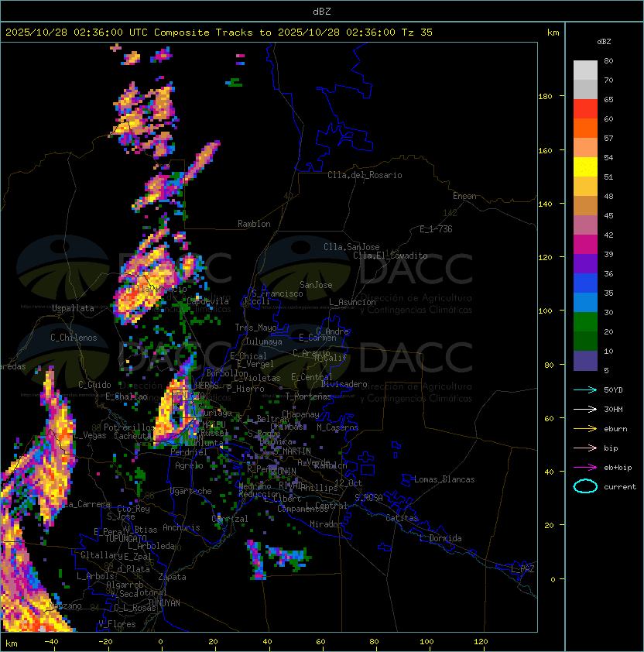
Task: Click the 'km' label beside the header timestamp
Action: tap(553, 33)
